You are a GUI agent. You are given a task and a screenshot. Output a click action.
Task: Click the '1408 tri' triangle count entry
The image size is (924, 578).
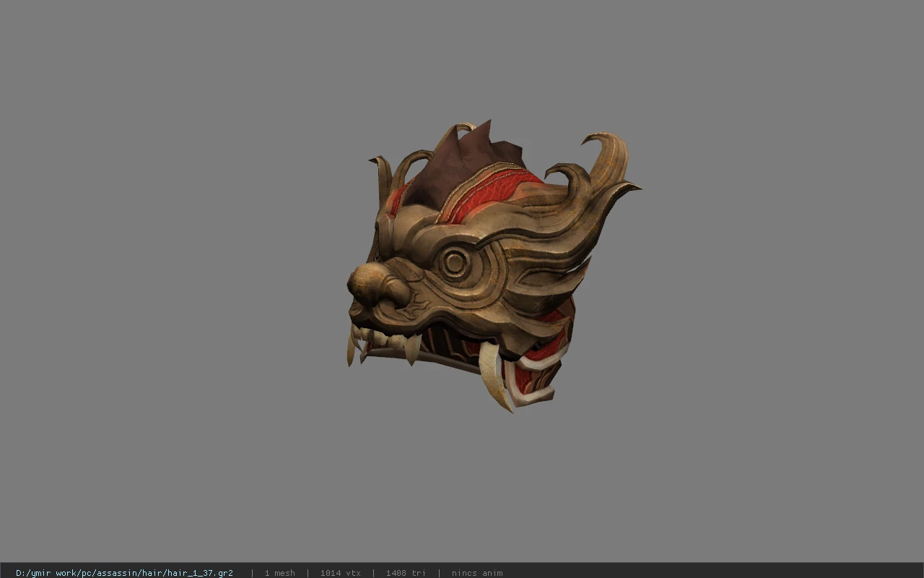coord(406,573)
